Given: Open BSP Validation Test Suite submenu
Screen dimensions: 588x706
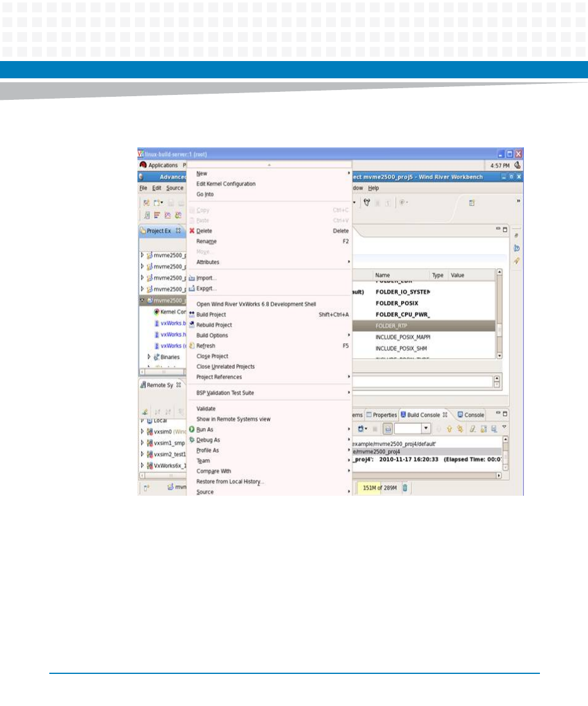Looking at the screenshot, I should click(269, 393).
